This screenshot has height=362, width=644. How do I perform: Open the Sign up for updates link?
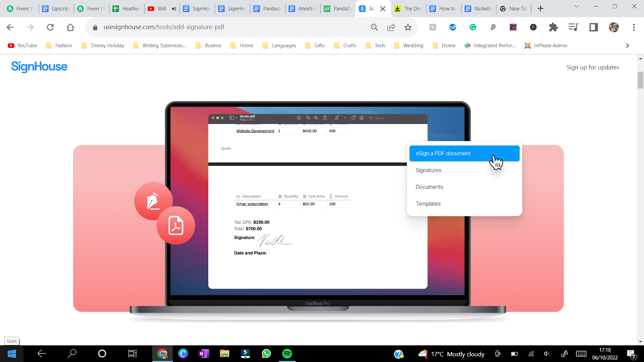click(x=593, y=67)
